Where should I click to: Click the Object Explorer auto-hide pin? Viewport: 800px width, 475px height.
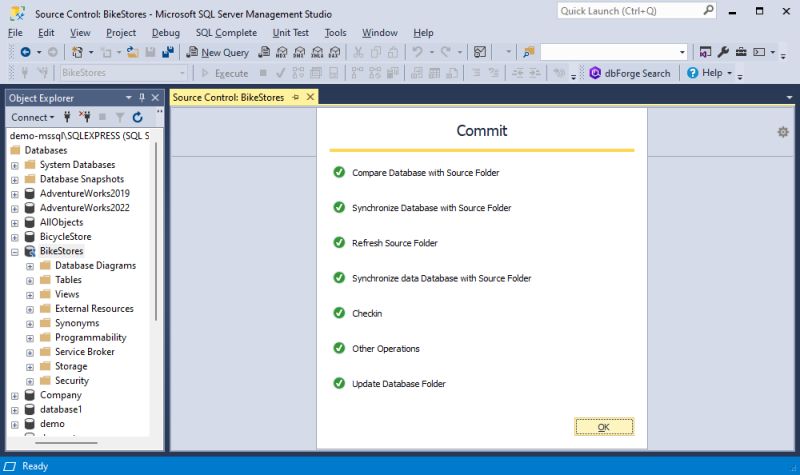(x=142, y=97)
